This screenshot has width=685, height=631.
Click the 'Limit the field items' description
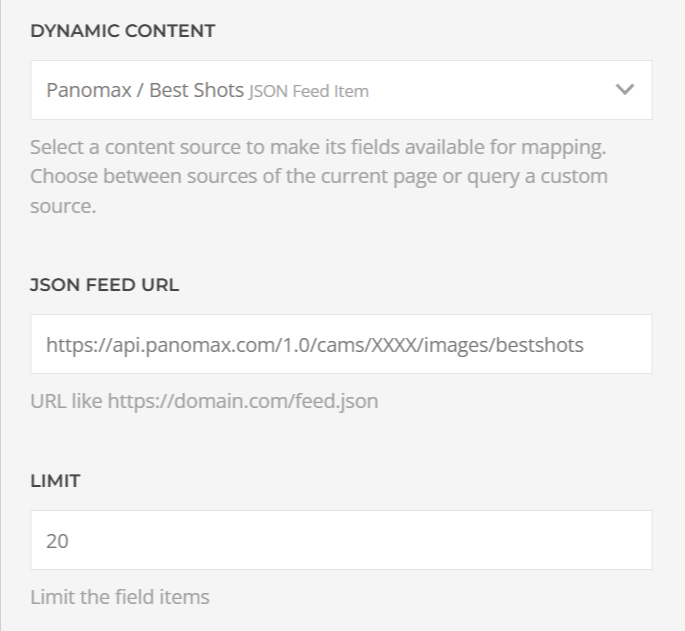tap(120, 597)
